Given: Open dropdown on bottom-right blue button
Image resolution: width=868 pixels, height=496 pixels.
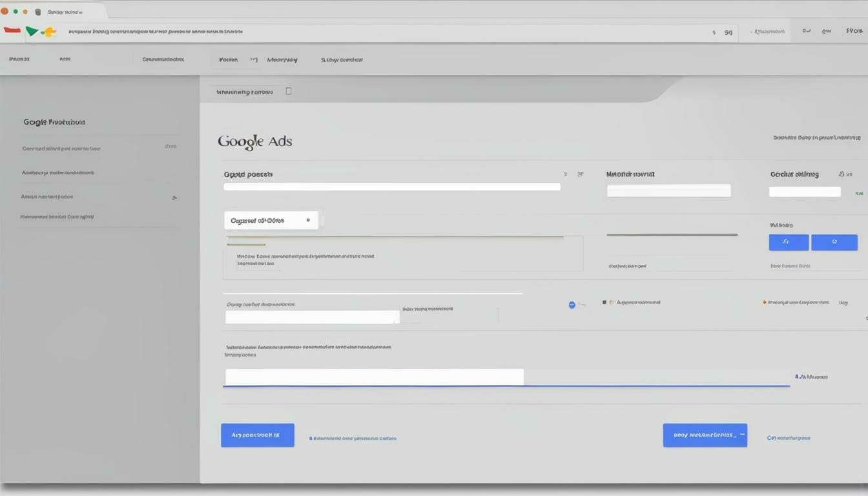Looking at the screenshot, I should (741, 435).
